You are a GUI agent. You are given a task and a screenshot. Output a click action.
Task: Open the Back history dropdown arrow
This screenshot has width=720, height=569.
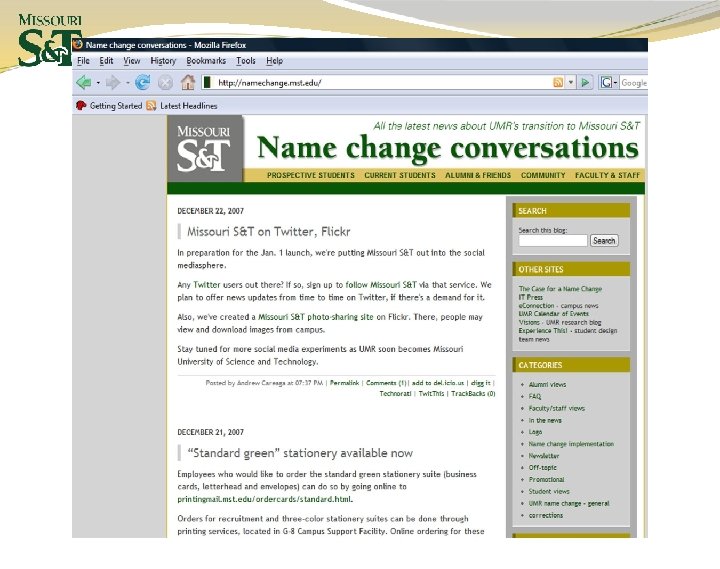pos(98,83)
